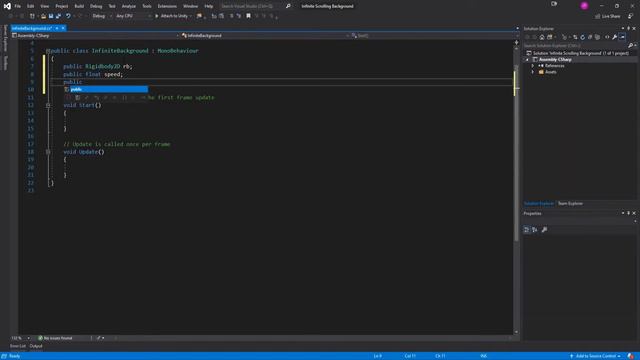Click Solution Explorer View Code icon
640x360 pixels.
[x=607, y=37]
